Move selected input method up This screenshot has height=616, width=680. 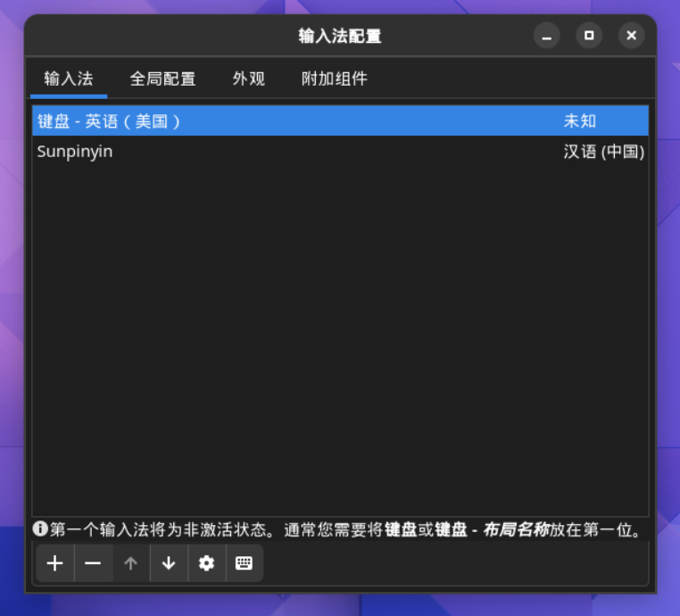point(131,563)
